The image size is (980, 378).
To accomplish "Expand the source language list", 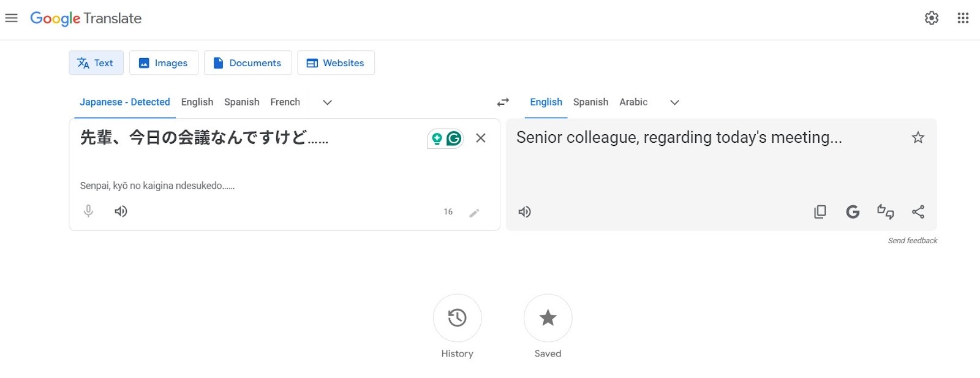I will point(328,102).
